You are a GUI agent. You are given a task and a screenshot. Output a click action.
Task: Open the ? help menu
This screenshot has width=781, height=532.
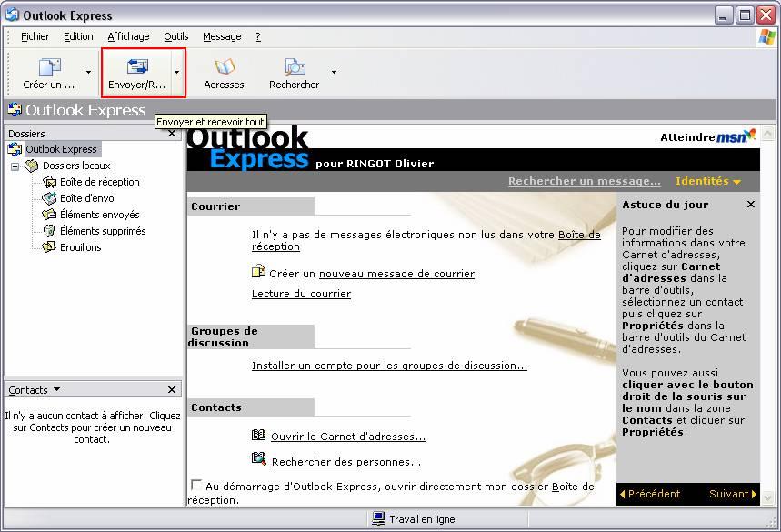[258, 37]
